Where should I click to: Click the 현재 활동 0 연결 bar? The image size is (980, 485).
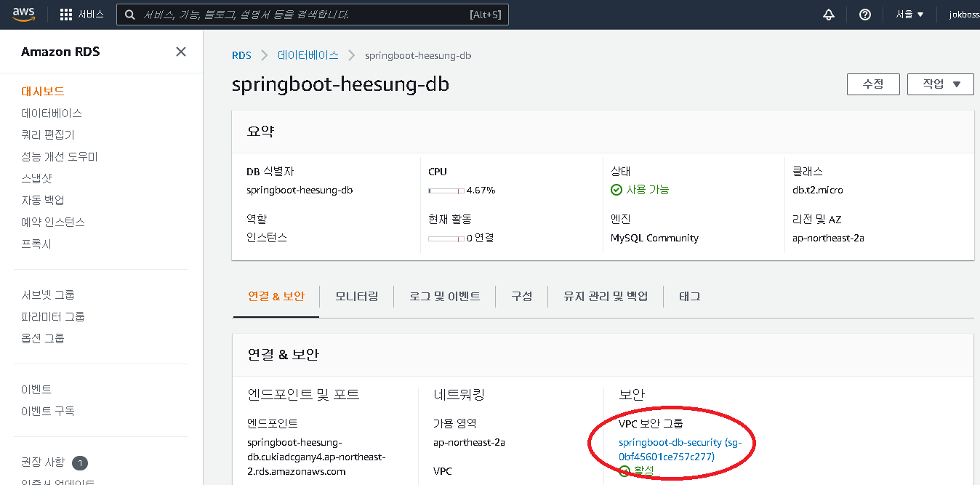446,239
